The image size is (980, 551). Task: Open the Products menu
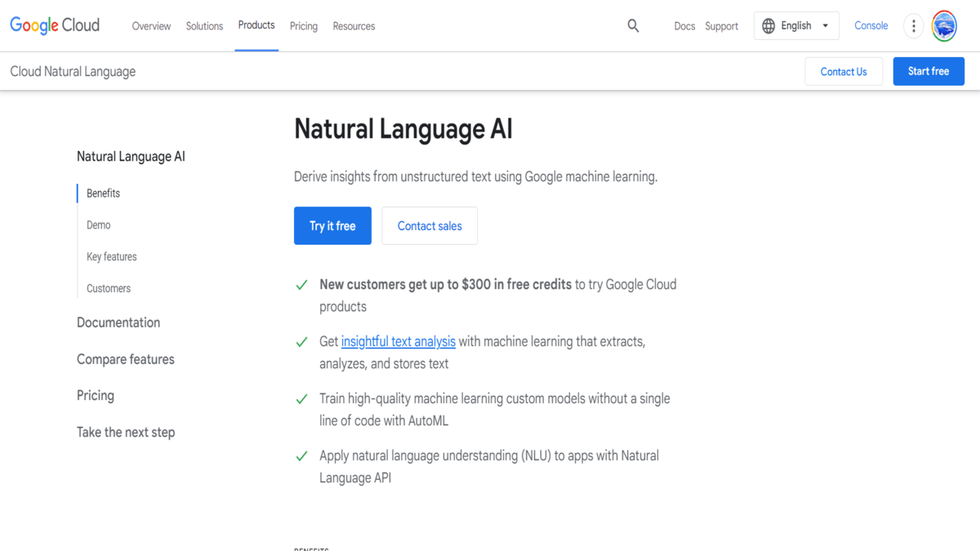pyautogui.click(x=256, y=25)
